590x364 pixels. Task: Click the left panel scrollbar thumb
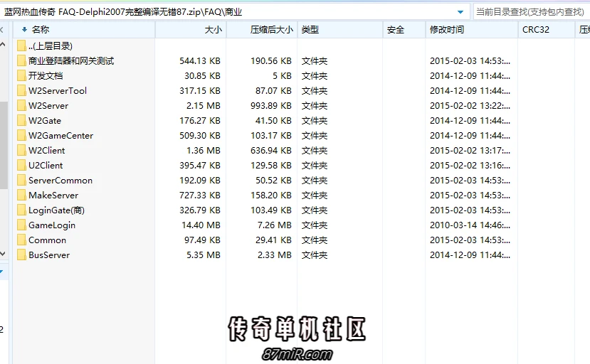(x=4, y=145)
